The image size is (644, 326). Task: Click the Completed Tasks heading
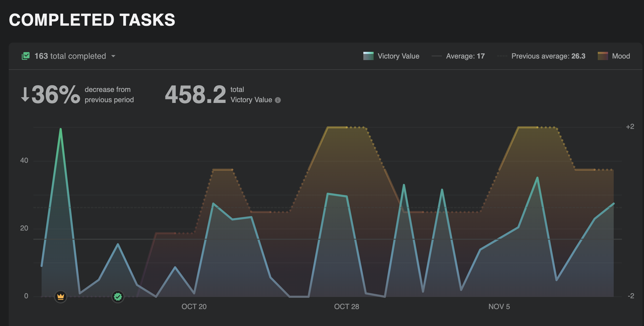92,20
